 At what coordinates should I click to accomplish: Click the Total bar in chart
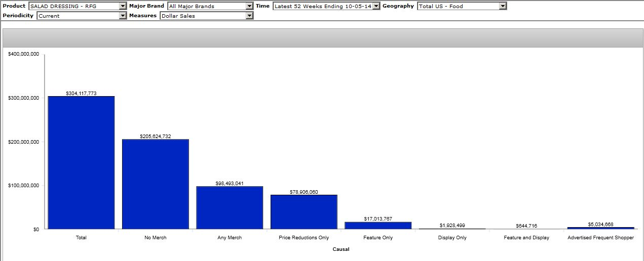click(x=81, y=162)
